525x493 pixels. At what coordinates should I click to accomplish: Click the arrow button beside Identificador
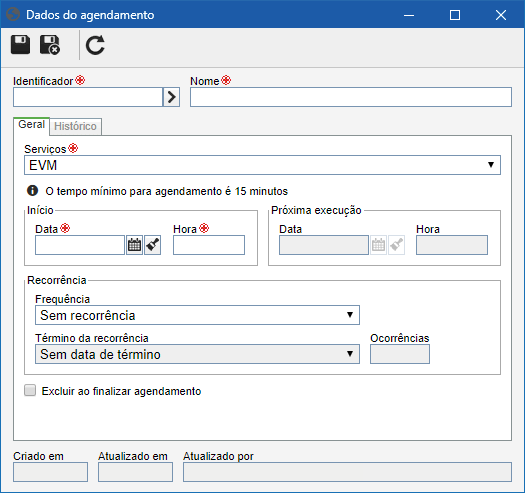[x=171, y=97]
